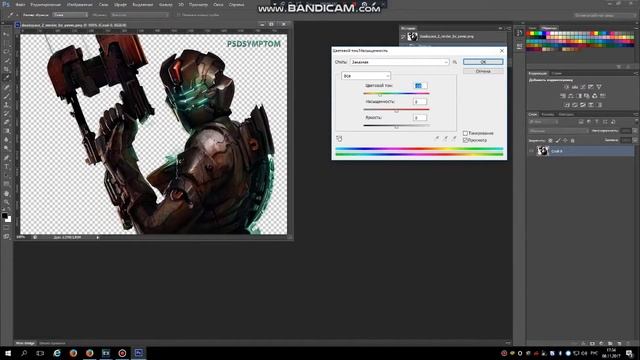Click the foreground color swatch in toolbox

tap(4, 215)
